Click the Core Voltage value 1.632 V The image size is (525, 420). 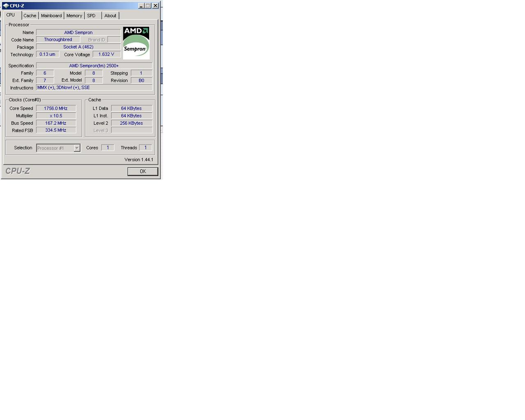[107, 54]
